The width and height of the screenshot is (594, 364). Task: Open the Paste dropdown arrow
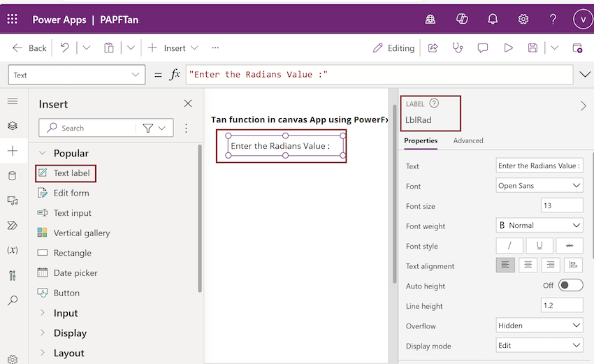pos(131,48)
